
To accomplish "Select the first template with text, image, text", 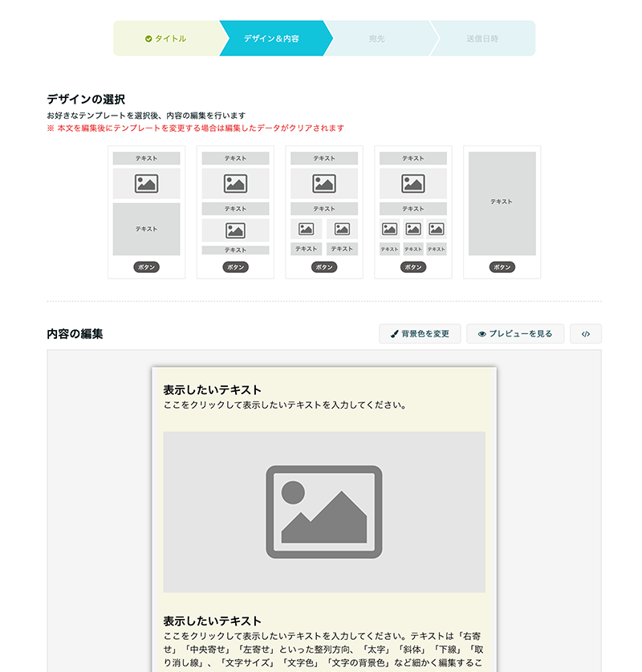I will click(x=146, y=210).
